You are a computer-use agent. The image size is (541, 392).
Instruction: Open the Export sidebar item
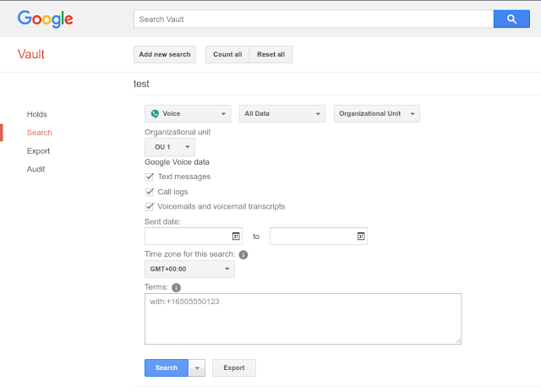(38, 151)
